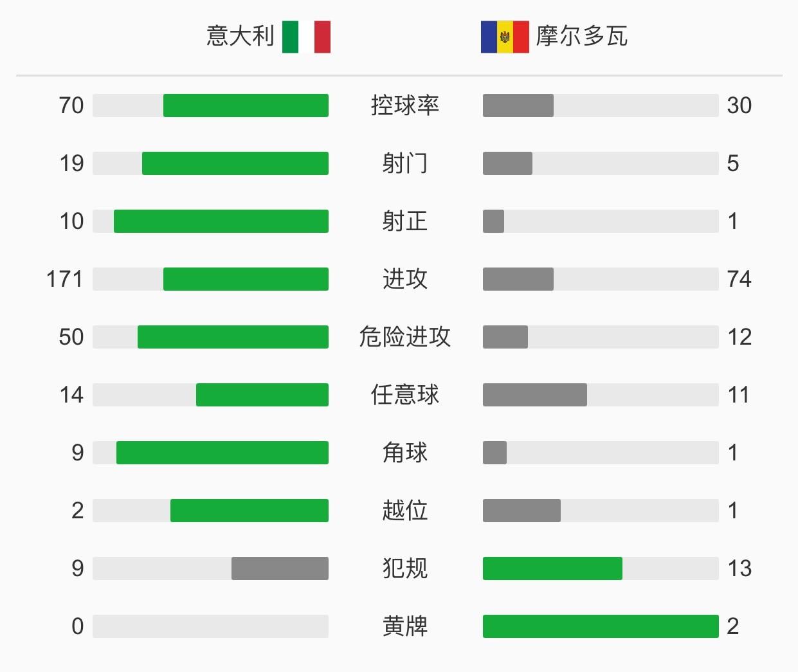Click the 射门 stat label
The image size is (798, 672).
[x=405, y=163]
